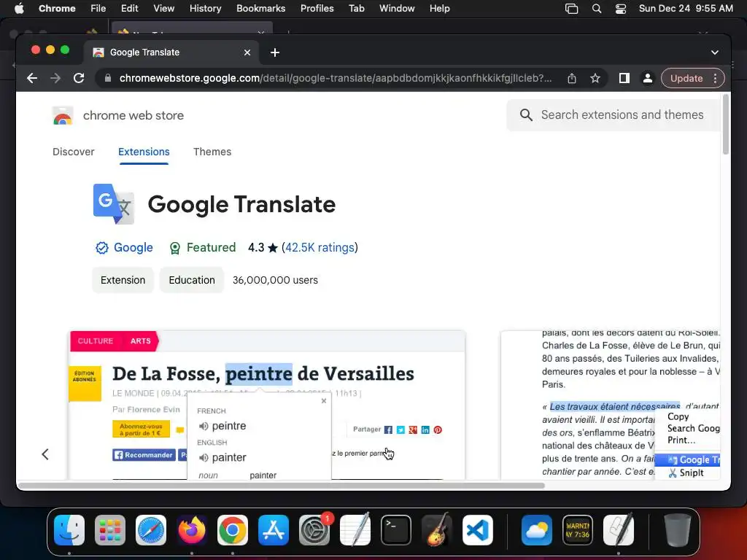Open the Help menu
Image resolution: width=747 pixels, height=560 pixels.
point(439,9)
